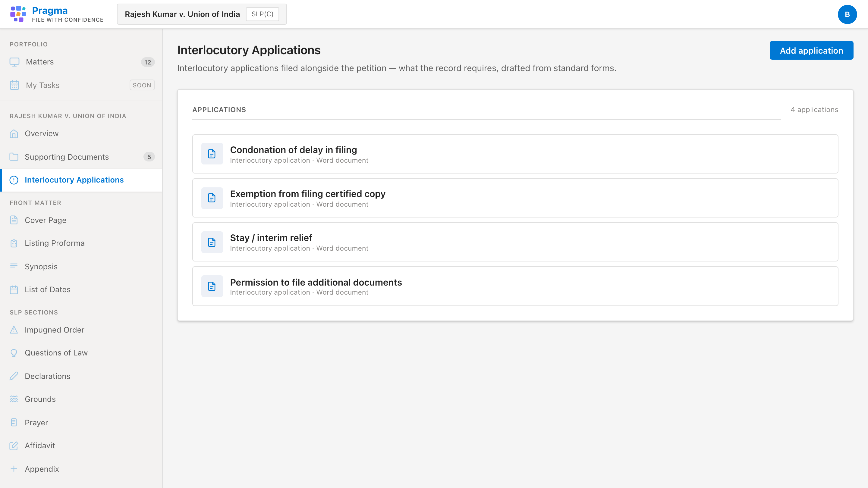868x488 pixels.
Task: Open the Impugned Order section
Action: (x=81, y=330)
